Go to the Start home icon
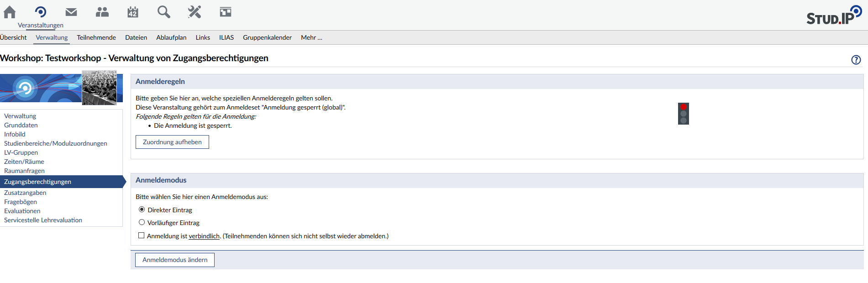This screenshot has width=868, height=283. tap(10, 12)
